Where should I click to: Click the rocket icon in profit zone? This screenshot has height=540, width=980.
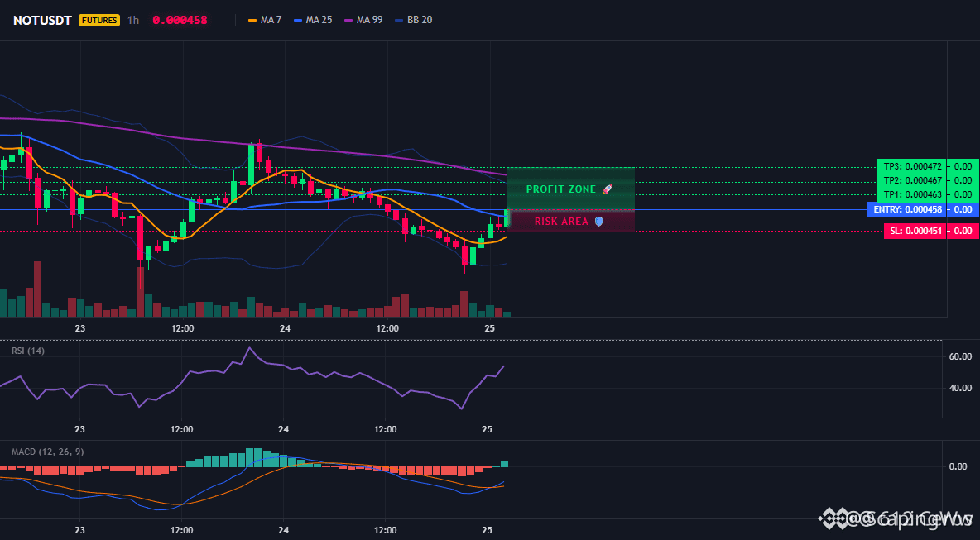tap(607, 189)
